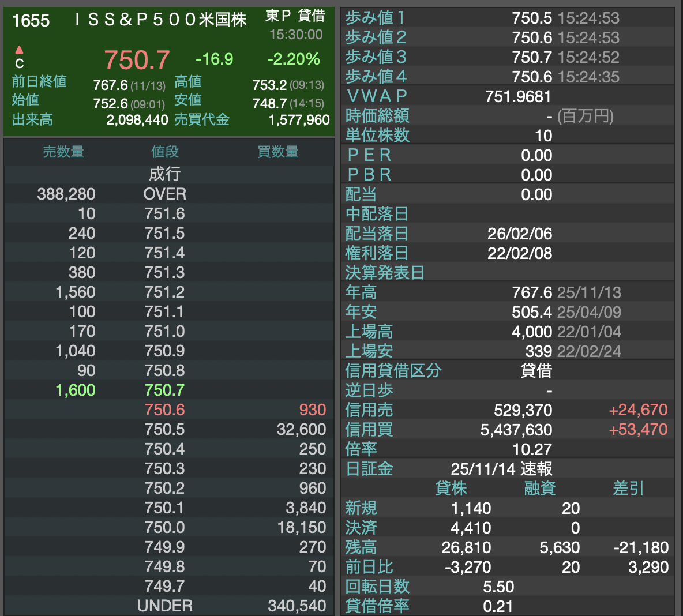
Task: Click the UNDER row in order book
Action: pyautogui.click(x=165, y=606)
